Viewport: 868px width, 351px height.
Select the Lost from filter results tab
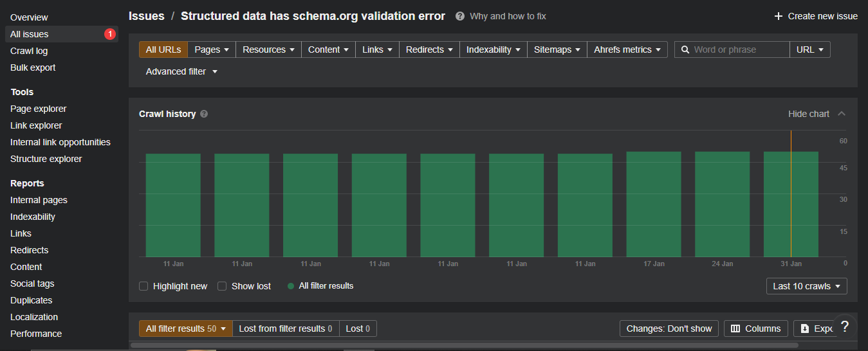coord(286,328)
